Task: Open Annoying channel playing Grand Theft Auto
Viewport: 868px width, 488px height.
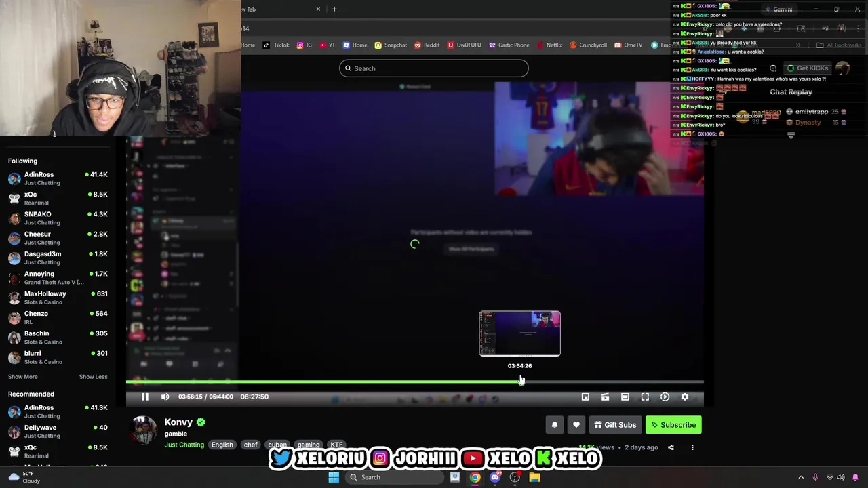Action: coord(58,278)
